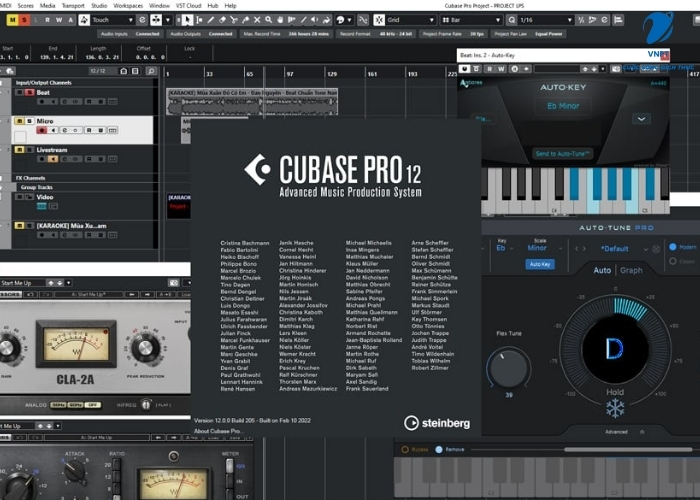Screen dimensions: 700x500
Task: Select the Split scissors tool
Action: pyautogui.click(x=234, y=20)
